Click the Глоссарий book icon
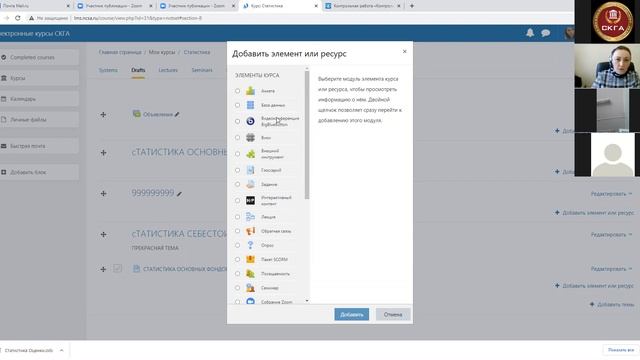The image size is (640, 360). [x=250, y=170]
